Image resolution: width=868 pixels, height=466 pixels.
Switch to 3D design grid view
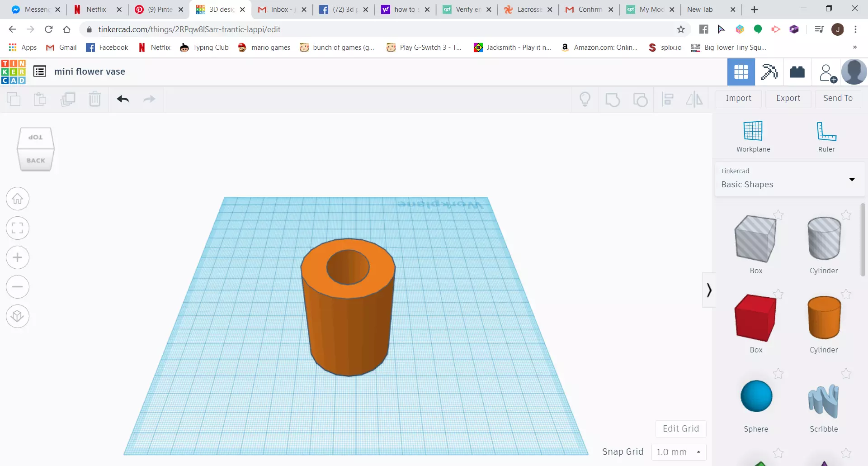tap(741, 72)
